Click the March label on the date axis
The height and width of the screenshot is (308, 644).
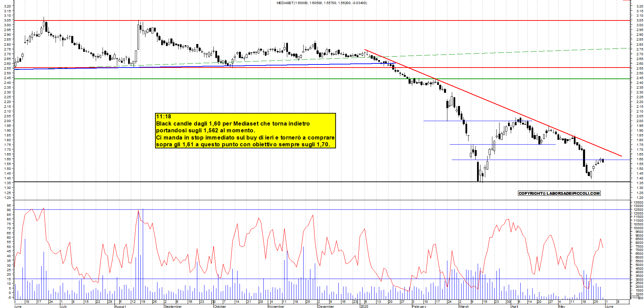tap(464, 306)
